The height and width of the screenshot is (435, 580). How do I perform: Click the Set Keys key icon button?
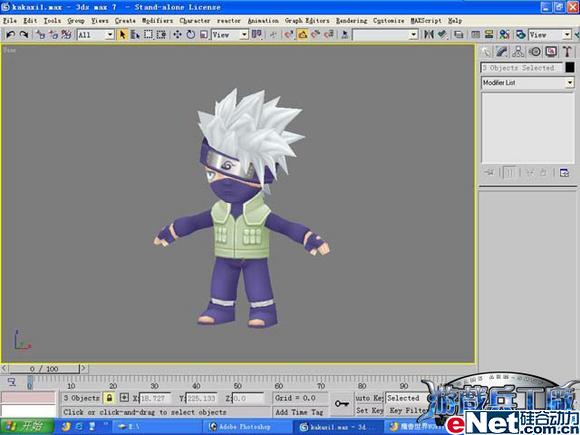tap(342, 404)
